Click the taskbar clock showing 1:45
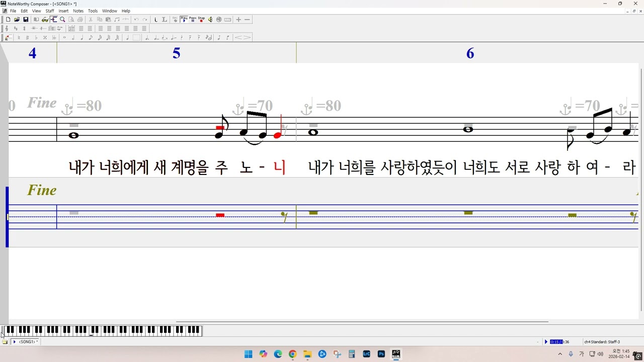The width and height of the screenshot is (644, 362). (x=619, y=354)
